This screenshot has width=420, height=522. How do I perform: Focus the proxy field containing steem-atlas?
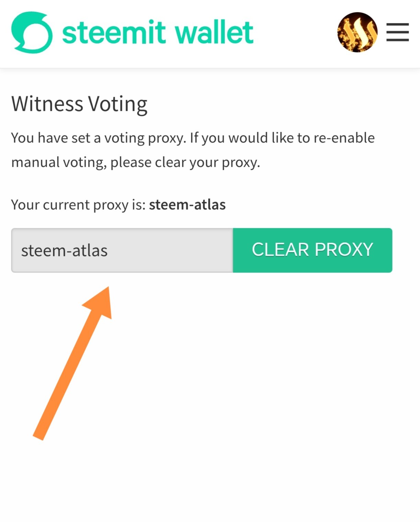coord(122,250)
